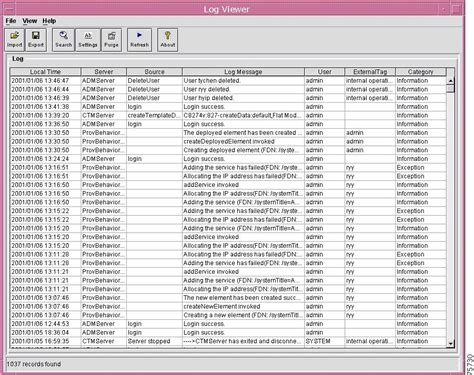Sort by User column header
This screenshot has width=474, height=375.
(324, 72)
